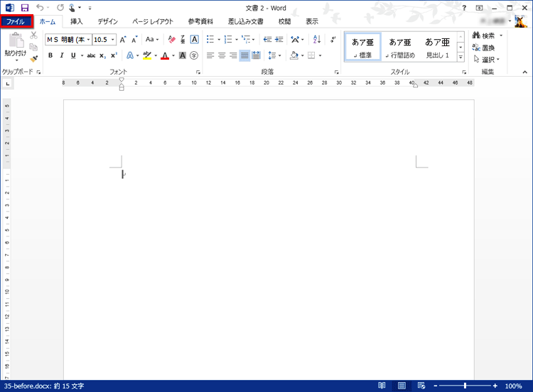
Task: Click the Text Effects outlined A icon
Action: [130, 55]
